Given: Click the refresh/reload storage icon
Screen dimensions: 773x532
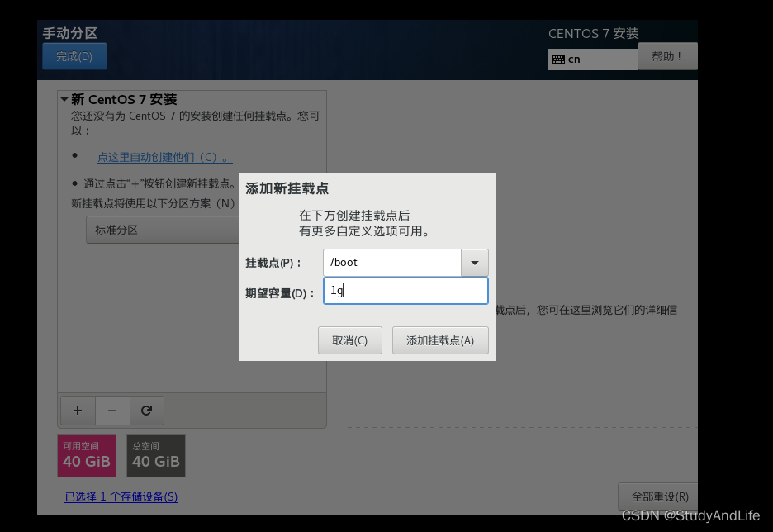Looking at the screenshot, I should 146,411.
